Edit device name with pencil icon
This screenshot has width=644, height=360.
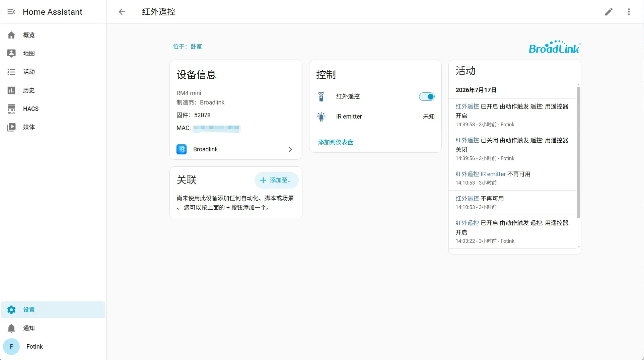click(x=609, y=12)
